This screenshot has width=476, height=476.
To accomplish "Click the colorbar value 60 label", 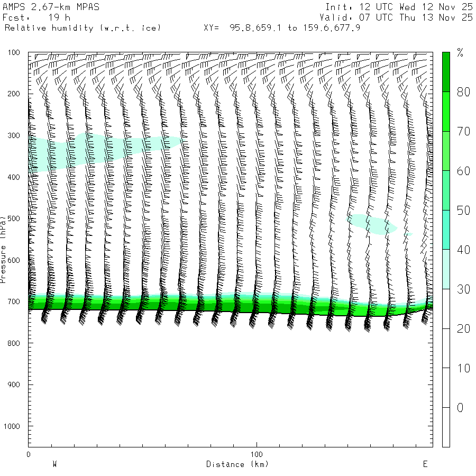I will 463,171.
